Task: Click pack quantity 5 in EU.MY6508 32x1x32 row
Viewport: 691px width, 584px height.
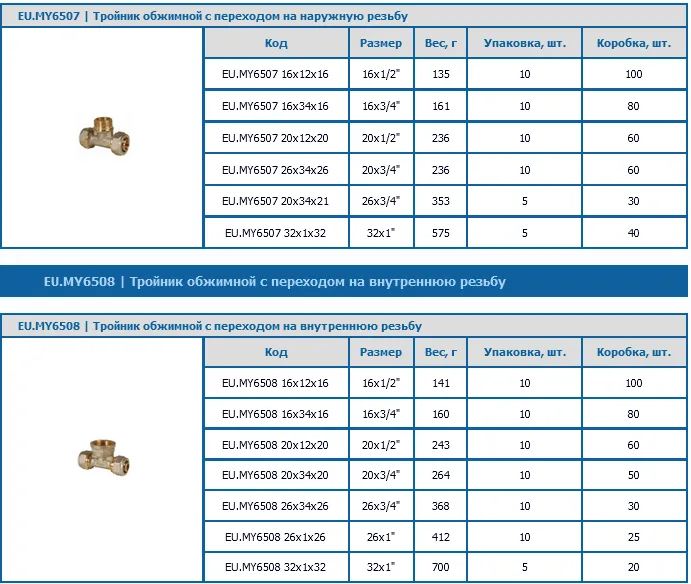Action: point(524,567)
